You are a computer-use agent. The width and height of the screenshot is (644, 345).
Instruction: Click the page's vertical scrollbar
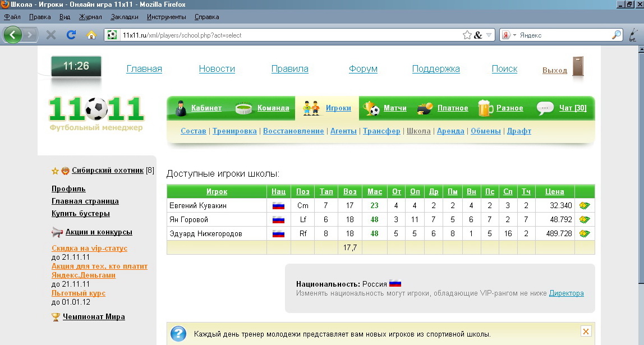click(x=640, y=196)
